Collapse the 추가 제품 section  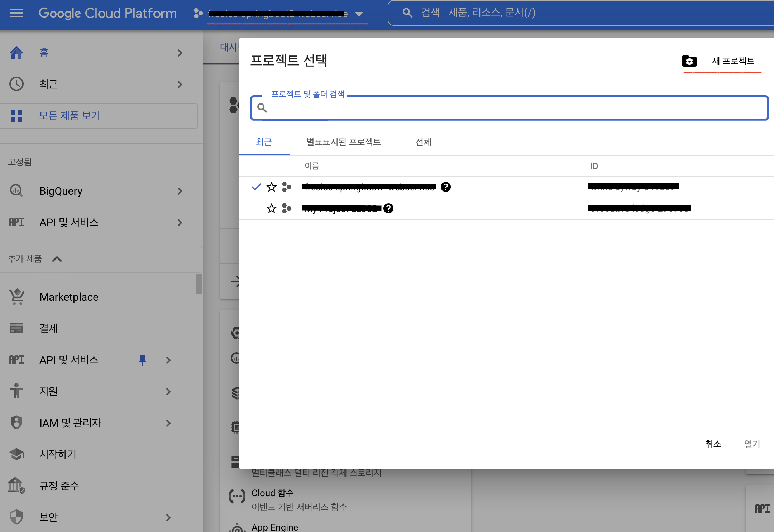pos(57,259)
